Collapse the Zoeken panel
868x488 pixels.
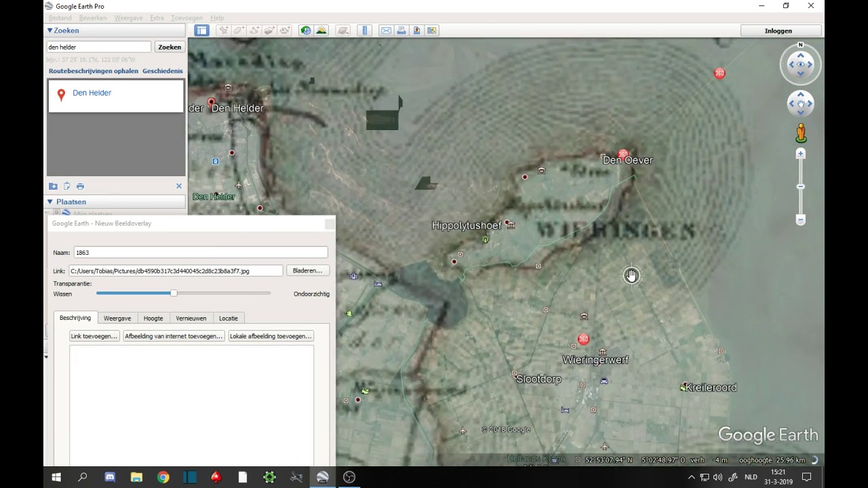50,30
